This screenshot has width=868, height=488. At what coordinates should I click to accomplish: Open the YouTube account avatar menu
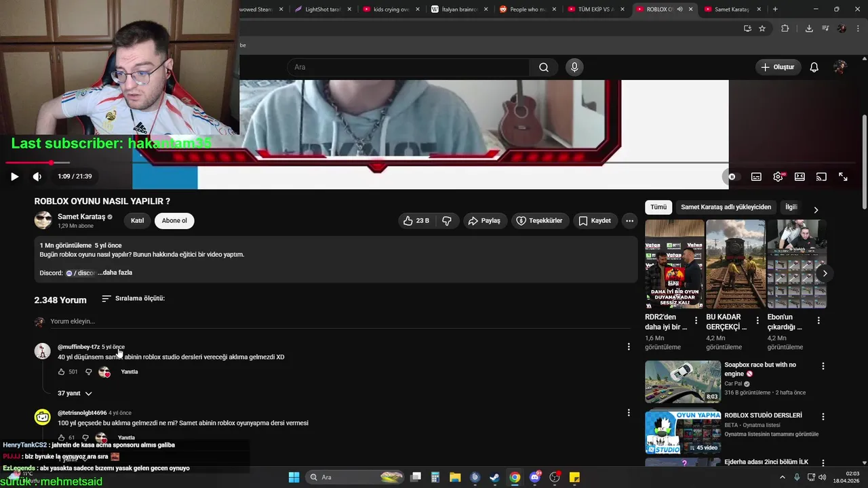[840, 67]
